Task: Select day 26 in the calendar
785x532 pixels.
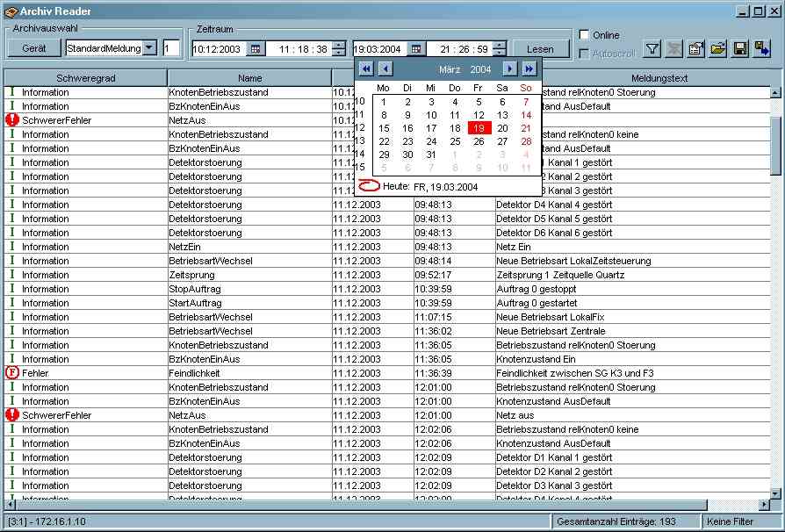Action: coord(479,141)
